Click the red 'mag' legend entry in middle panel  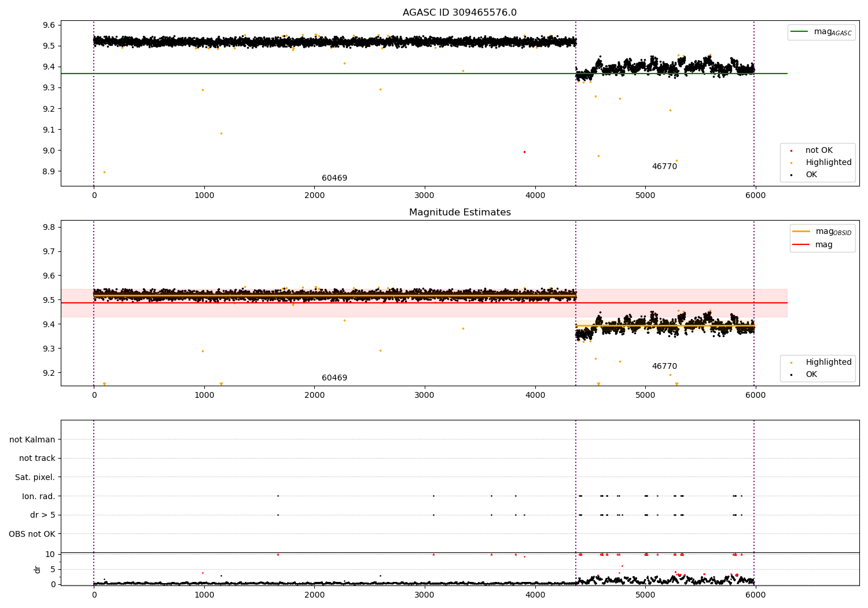(813, 244)
